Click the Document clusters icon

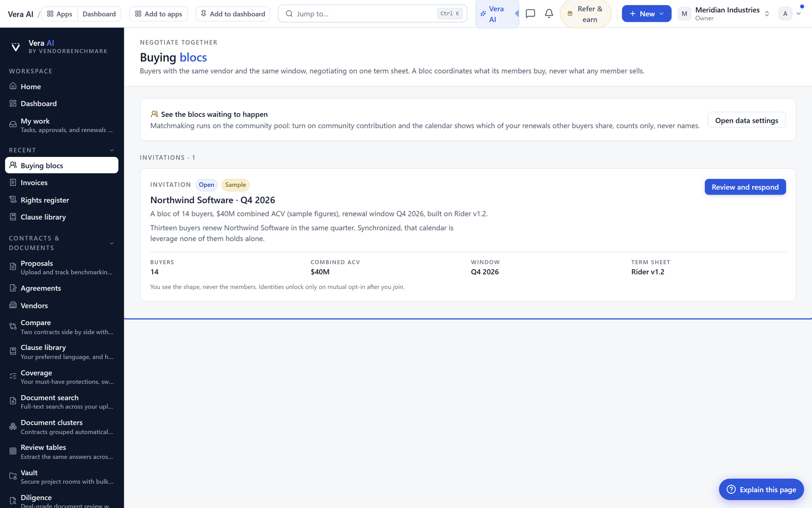tap(13, 426)
